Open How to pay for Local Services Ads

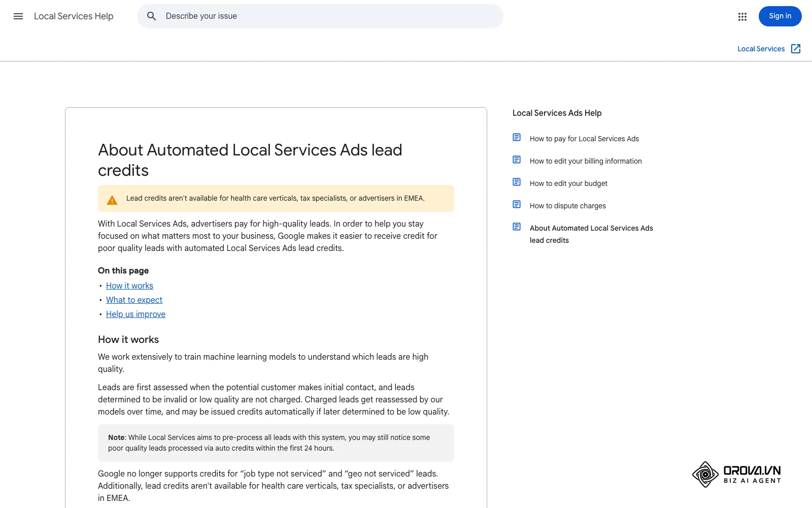click(584, 139)
